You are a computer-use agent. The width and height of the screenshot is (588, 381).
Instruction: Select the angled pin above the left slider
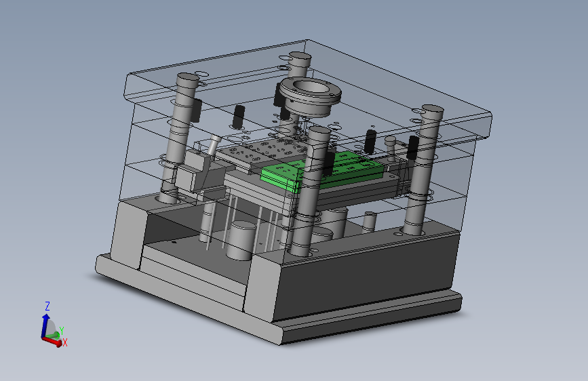(x=214, y=146)
